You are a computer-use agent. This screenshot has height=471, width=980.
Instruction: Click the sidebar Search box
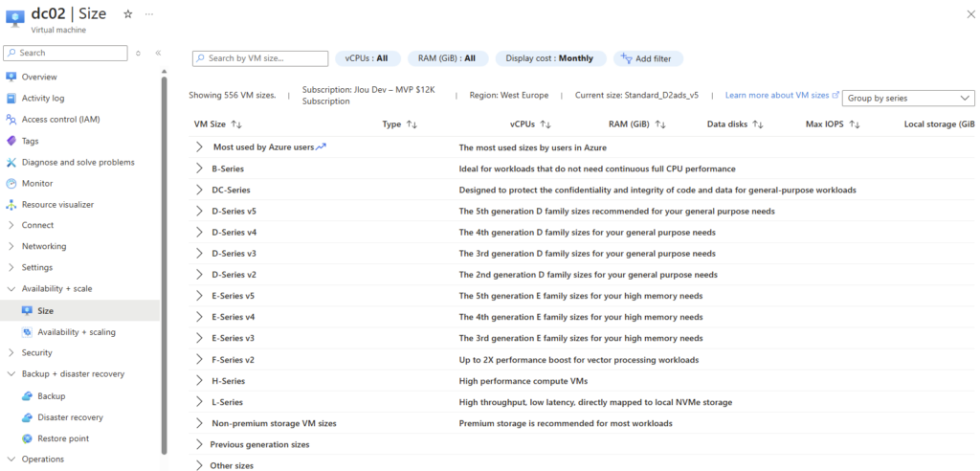[x=66, y=54]
